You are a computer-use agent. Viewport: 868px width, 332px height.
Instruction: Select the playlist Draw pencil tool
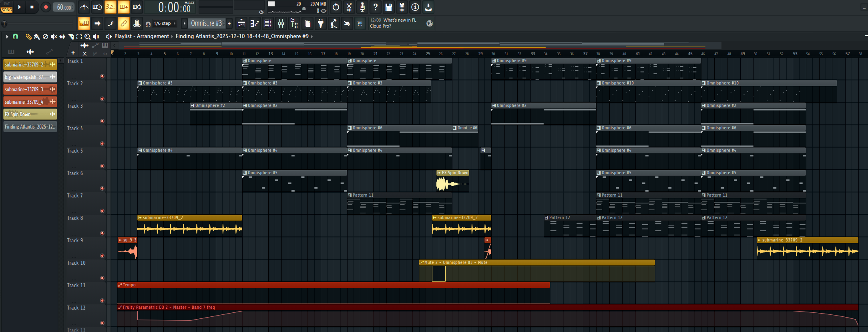click(x=28, y=36)
